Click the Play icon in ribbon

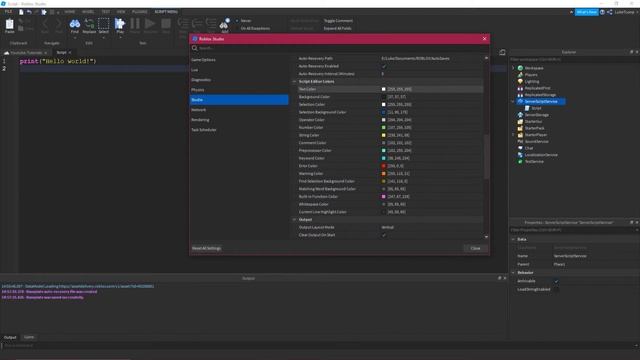(x=120, y=24)
